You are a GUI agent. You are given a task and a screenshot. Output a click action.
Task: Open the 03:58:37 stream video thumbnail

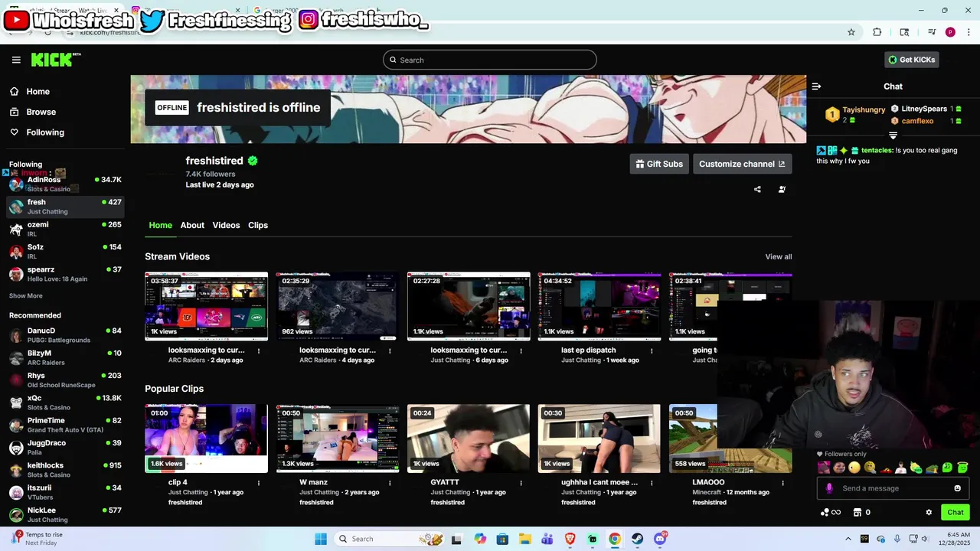pos(207,306)
